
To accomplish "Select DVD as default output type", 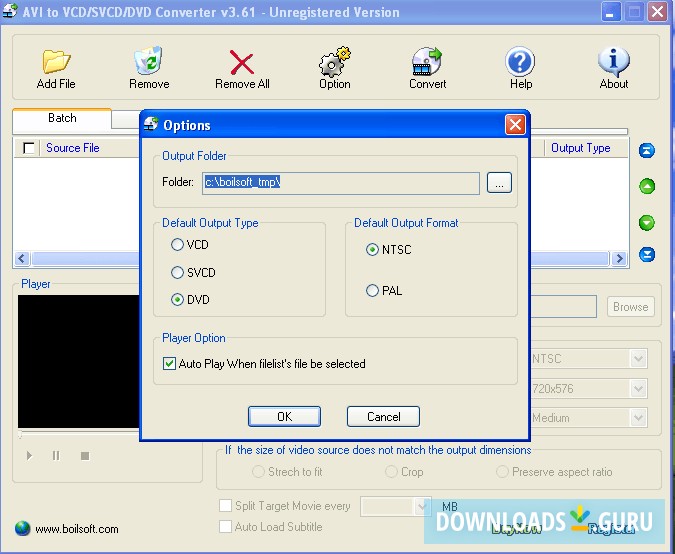I will click(x=177, y=300).
